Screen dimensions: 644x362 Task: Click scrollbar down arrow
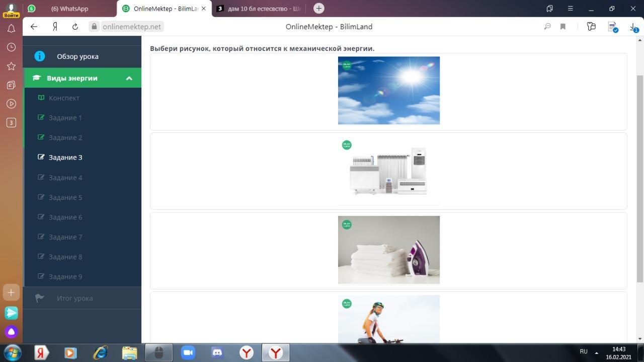640,339
